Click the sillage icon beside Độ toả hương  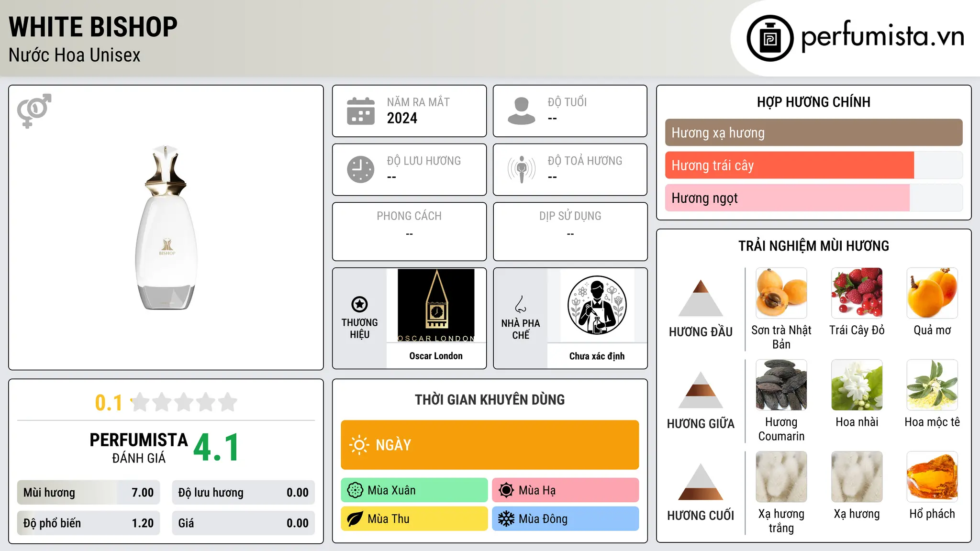click(521, 169)
